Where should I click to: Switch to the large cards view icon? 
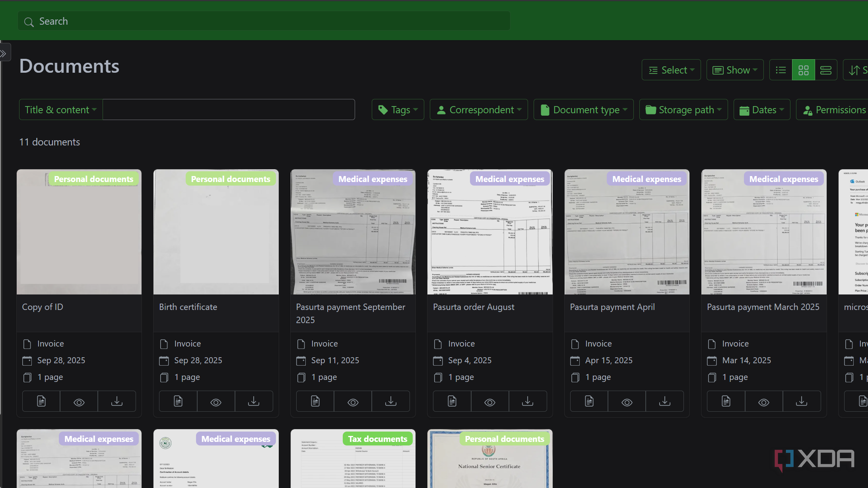click(x=826, y=70)
